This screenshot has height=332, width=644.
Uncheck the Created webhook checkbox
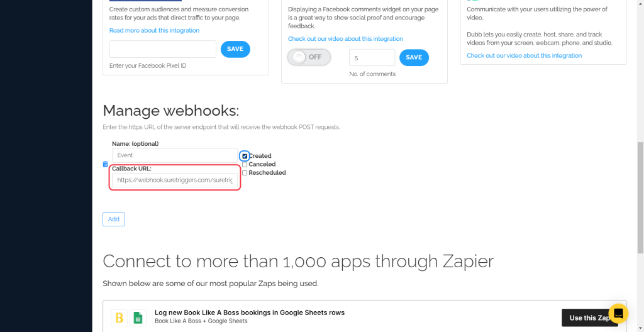pyautogui.click(x=245, y=156)
